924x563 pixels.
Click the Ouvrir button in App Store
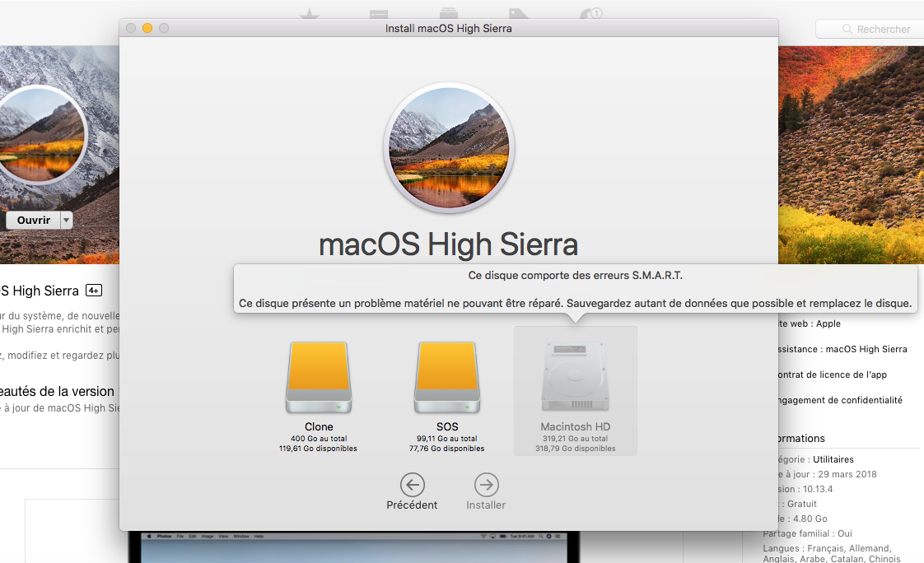point(33,221)
